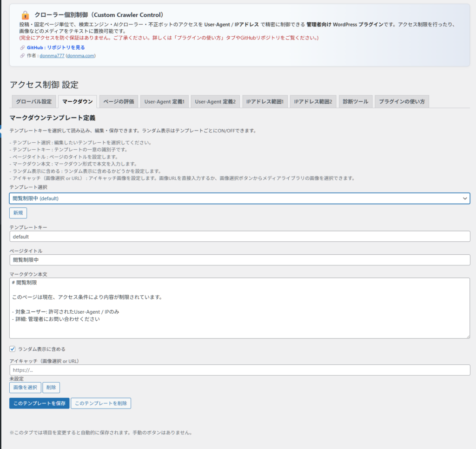Click the chain icon next to GitHub
Screen dimensions: 476x449
pyautogui.click(x=22, y=47)
